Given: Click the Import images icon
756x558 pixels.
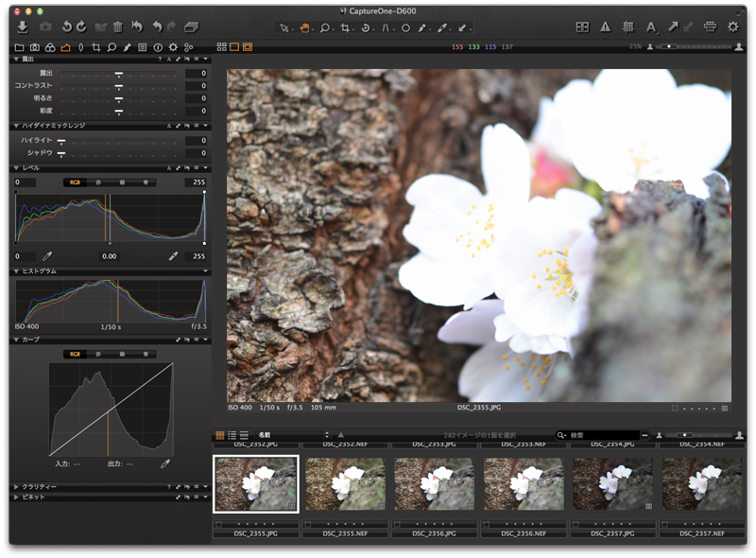Looking at the screenshot, I should [x=23, y=27].
